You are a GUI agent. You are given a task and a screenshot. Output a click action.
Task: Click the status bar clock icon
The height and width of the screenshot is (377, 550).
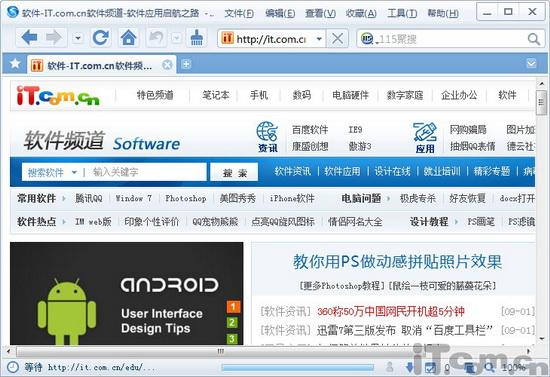pyautogui.click(x=13, y=367)
